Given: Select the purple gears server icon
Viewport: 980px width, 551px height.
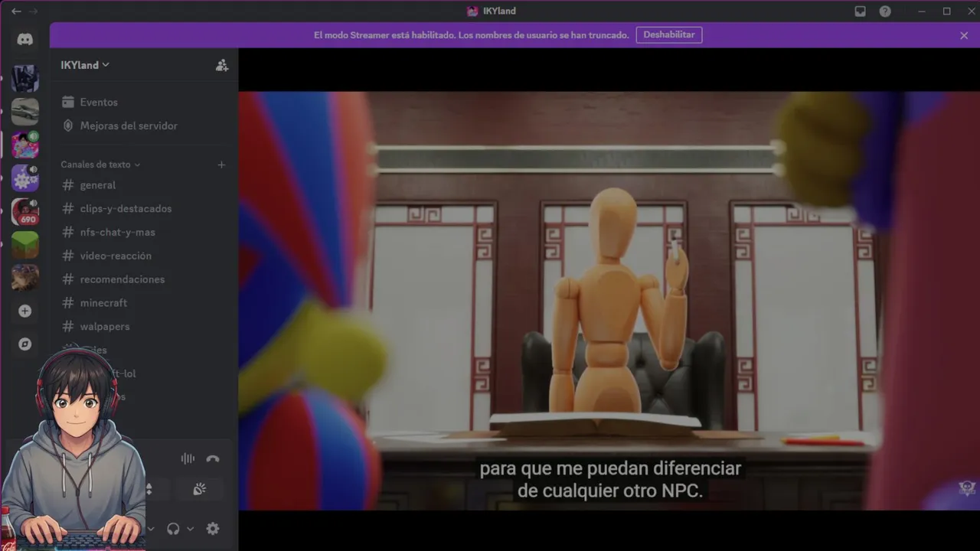Looking at the screenshot, I should pyautogui.click(x=25, y=178).
